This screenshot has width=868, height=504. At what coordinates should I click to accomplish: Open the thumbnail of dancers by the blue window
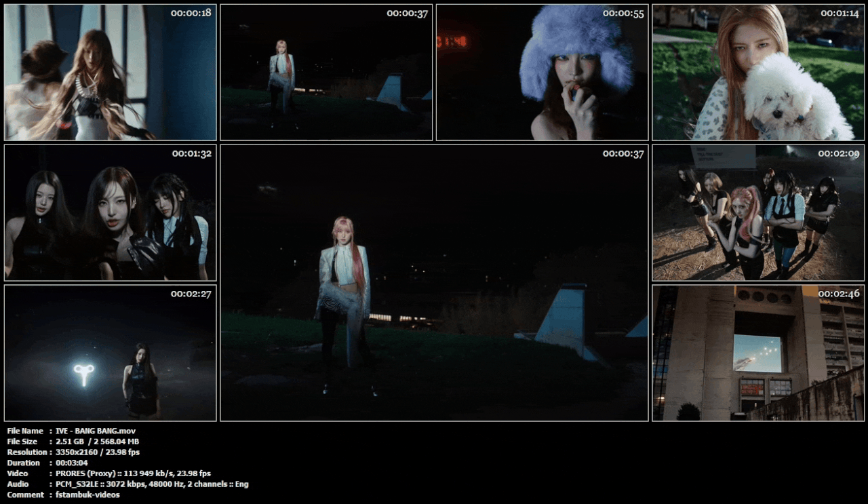[x=111, y=73]
